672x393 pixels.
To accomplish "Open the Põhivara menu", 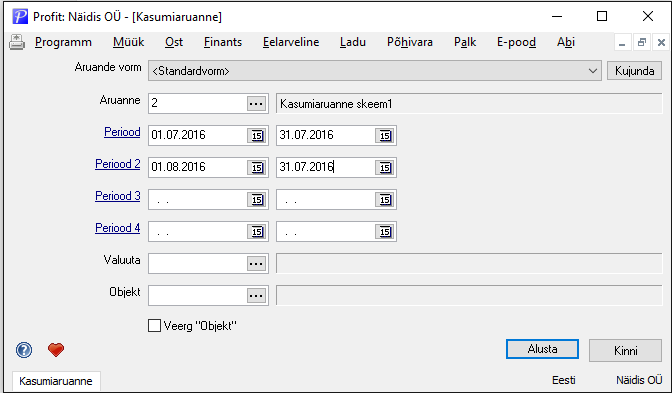I will coord(410,42).
